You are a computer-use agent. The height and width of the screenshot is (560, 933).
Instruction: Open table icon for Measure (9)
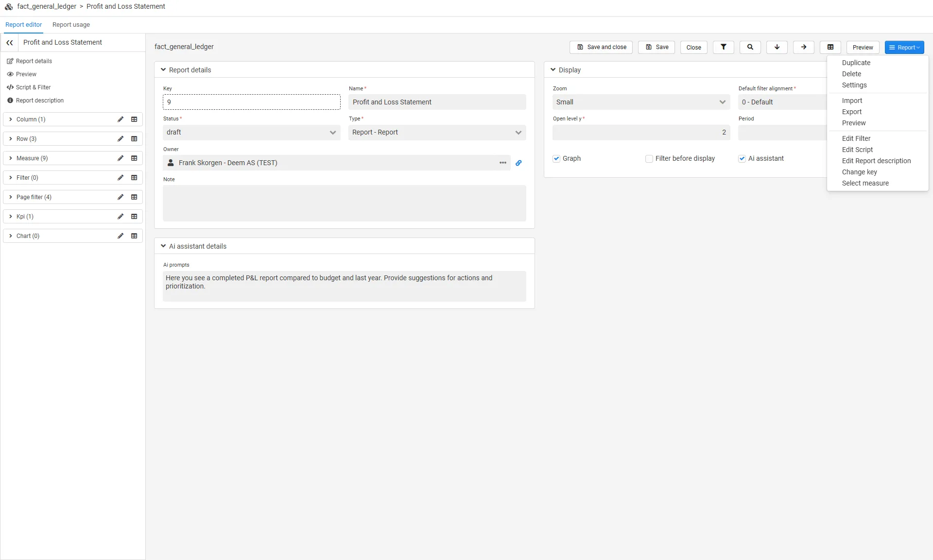coord(134,158)
